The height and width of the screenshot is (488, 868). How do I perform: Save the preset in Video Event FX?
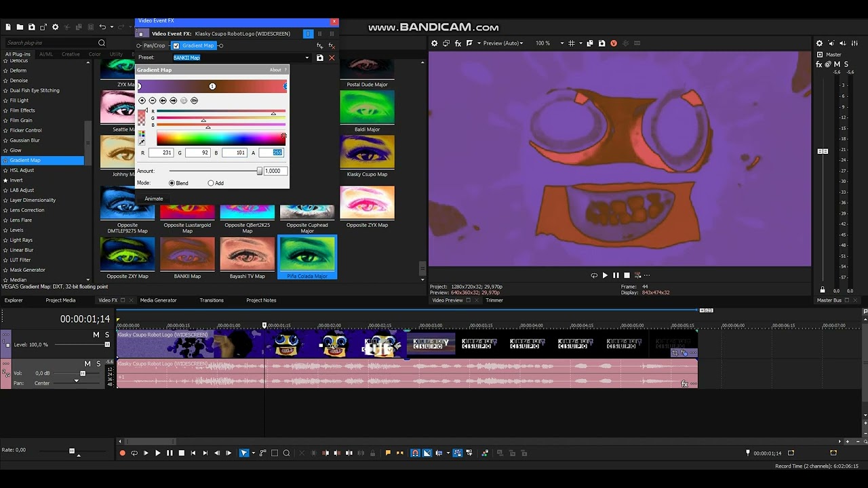coord(320,58)
